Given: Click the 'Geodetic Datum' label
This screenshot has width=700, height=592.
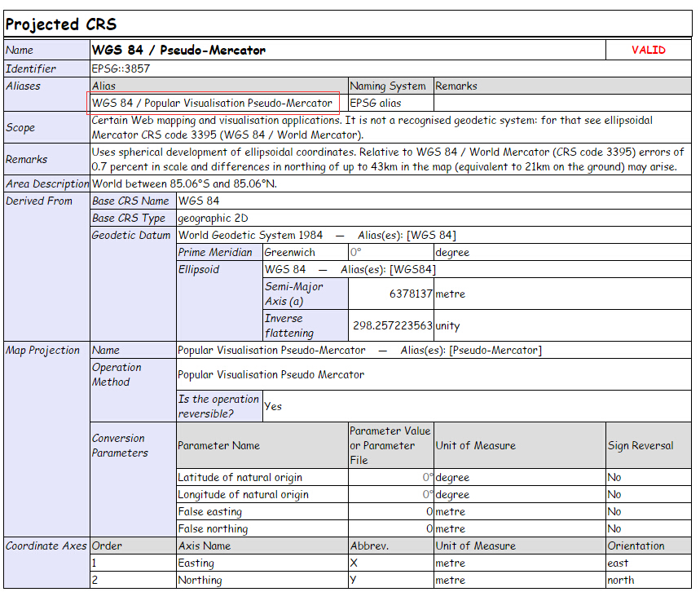Looking at the screenshot, I should click(x=131, y=235).
